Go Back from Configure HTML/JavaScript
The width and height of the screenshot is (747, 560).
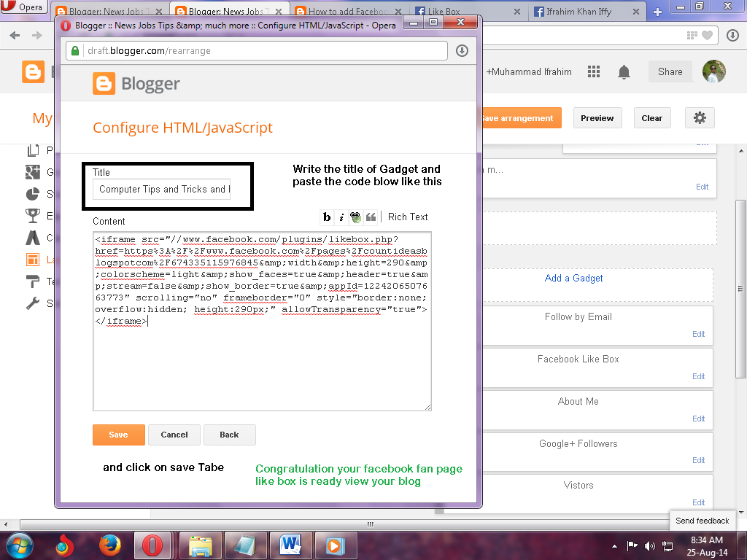[x=229, y=435]
